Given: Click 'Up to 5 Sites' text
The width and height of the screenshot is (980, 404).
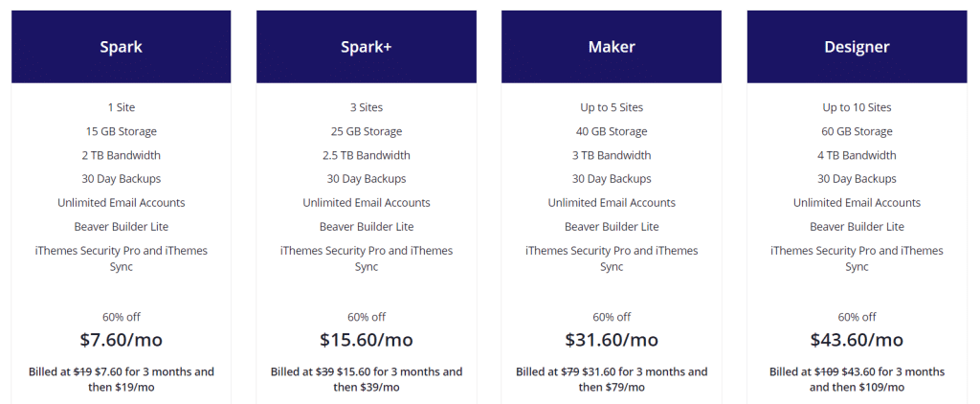Looking at the screenshot, I should pos(612,107).
